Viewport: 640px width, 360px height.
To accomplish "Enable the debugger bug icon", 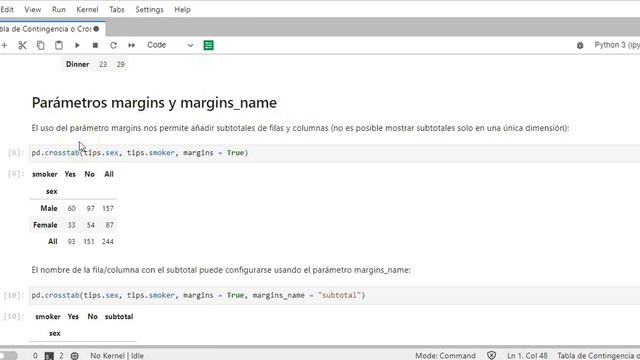I will pos(580,45).
